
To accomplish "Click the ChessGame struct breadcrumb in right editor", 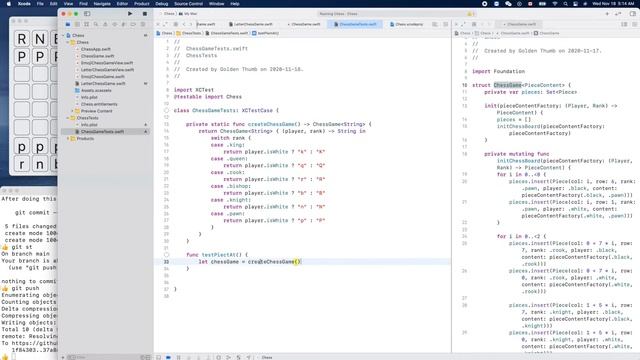I will (547, 33).
